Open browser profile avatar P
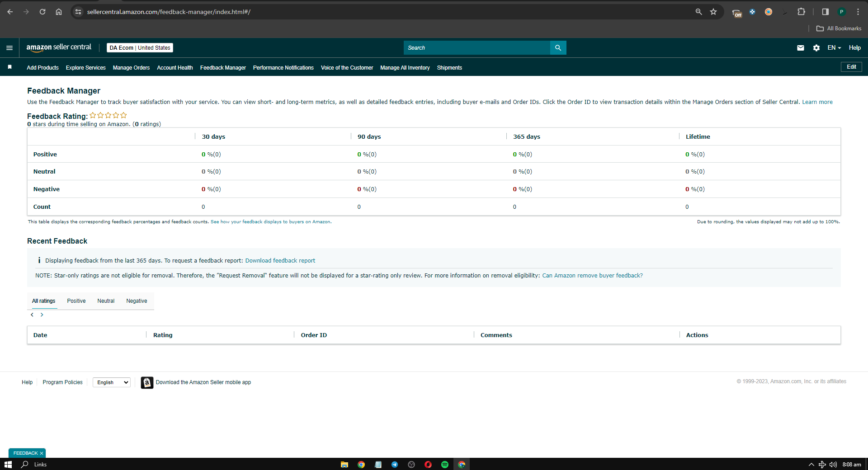868x470 pixels. point(841,12)
